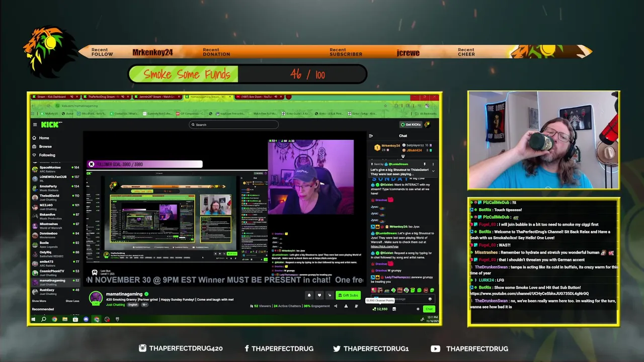Click the 12,550 channel points balance

380,309
